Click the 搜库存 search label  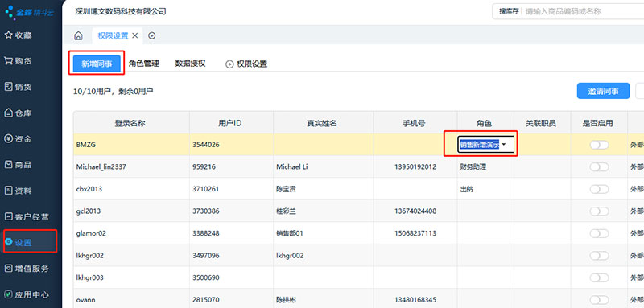510,11
